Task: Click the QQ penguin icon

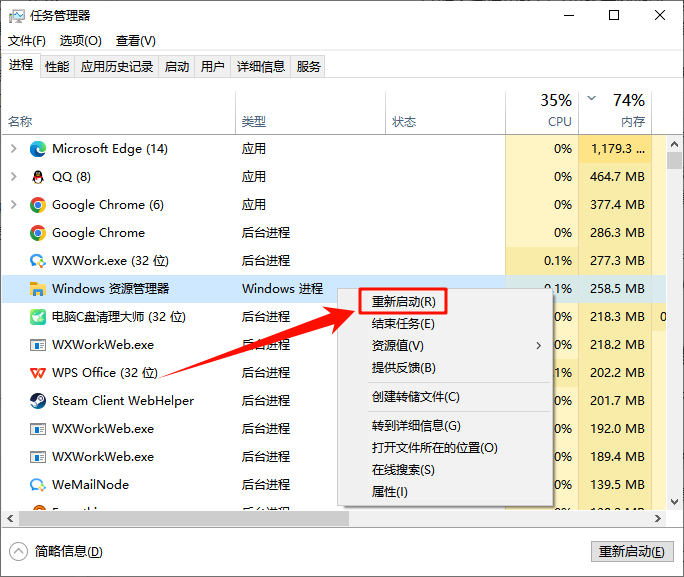Action: 38,177
